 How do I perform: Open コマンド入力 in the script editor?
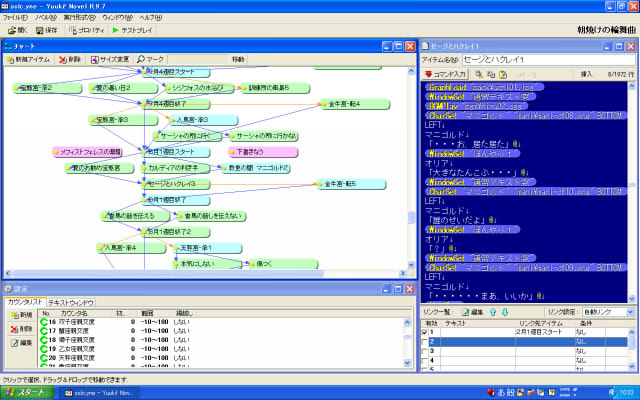(445, 74)
